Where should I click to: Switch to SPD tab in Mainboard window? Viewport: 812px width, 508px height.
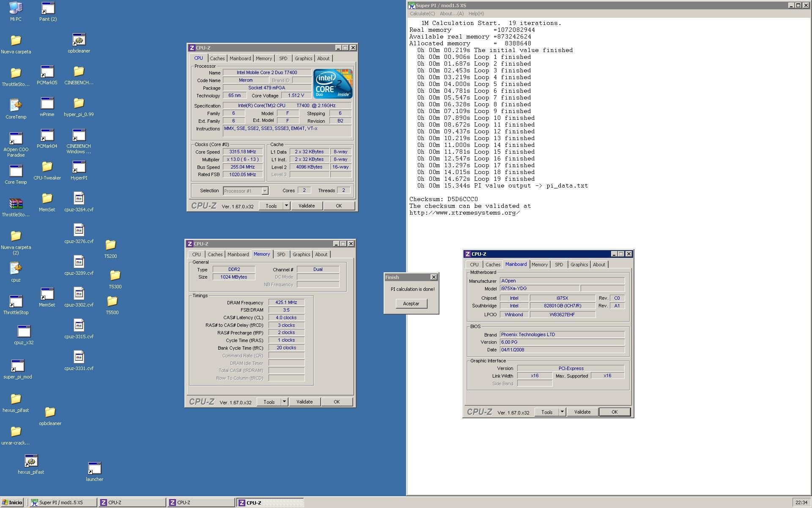[559, 265]
